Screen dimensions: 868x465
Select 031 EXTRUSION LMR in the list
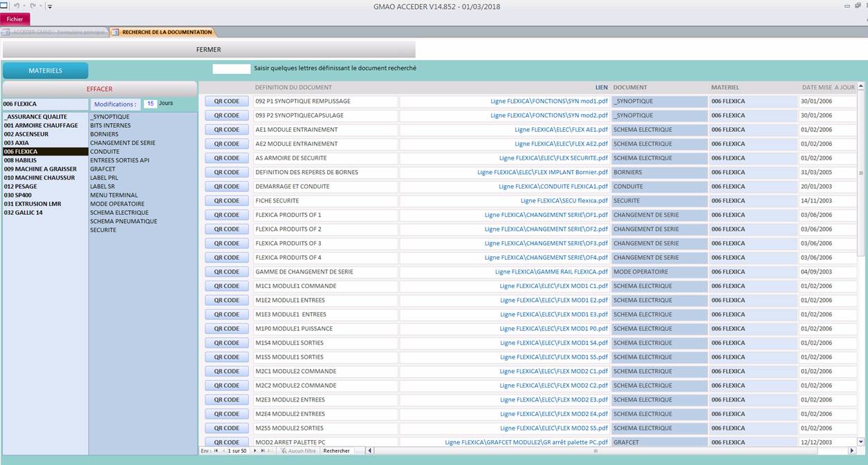click(45, 204)
